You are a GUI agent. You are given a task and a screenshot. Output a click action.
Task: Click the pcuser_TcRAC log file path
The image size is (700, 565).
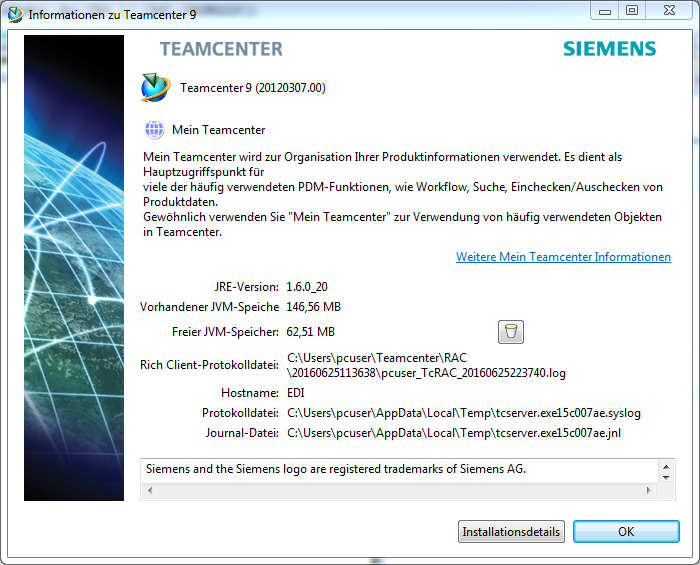426,366
